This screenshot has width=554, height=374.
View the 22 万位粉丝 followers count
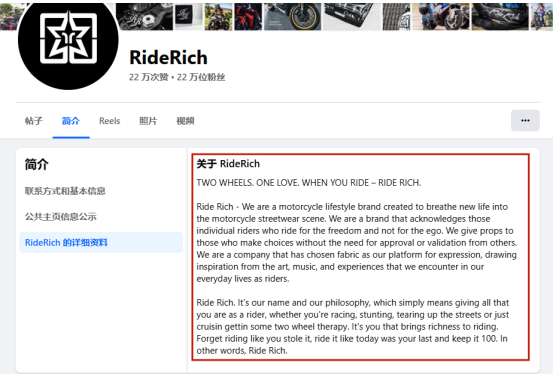201,77
